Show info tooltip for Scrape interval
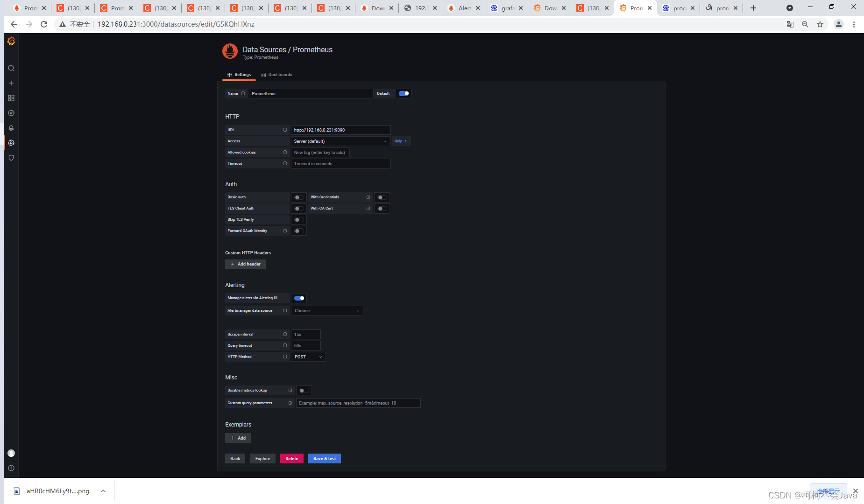864x504 pixels. coord(285,334)
